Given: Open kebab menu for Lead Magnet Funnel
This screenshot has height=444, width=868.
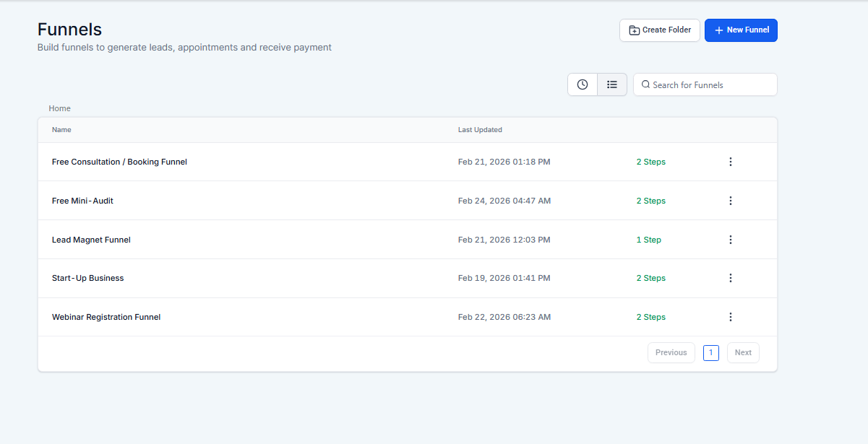Looking at the screenshot, I should tap(730, 240).
